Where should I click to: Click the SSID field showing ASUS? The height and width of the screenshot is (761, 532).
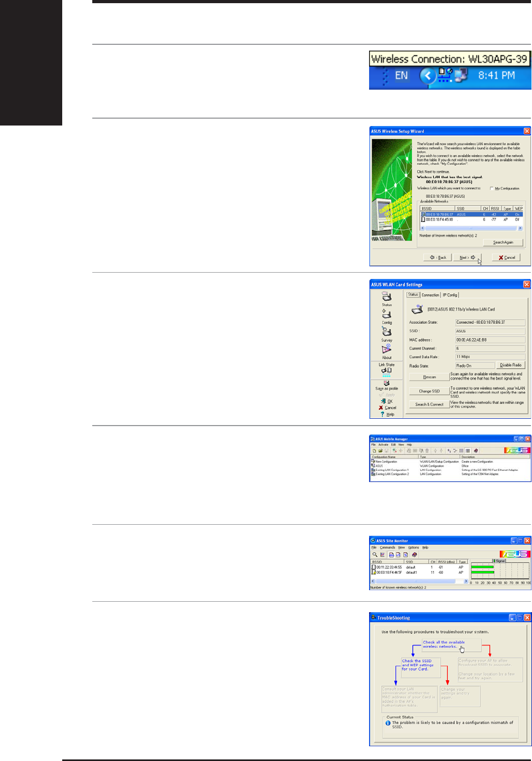[490, 331]
